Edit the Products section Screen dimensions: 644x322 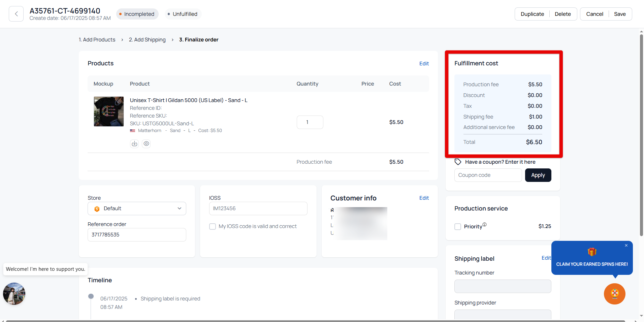pos(424,64)
